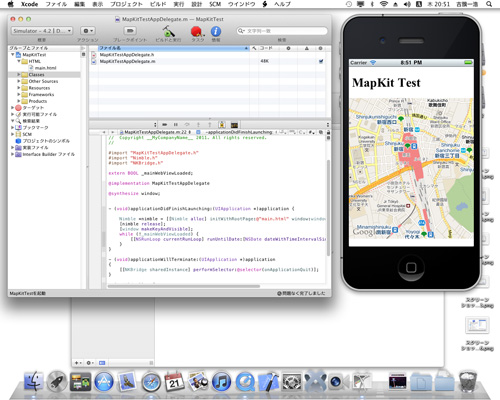Click the errors column header icon

(x=288, y=48)
